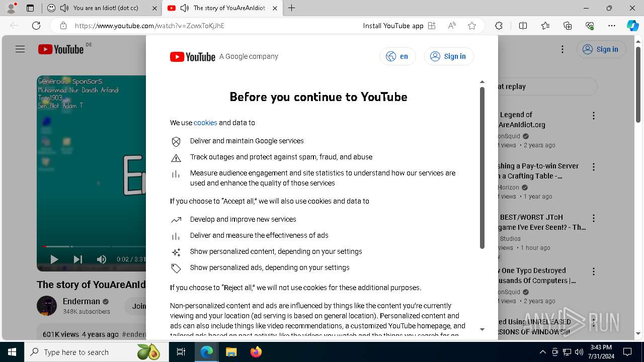644x362 pixels.
Task: Open File Explorer from taskbar
Action: pos(231,352)
